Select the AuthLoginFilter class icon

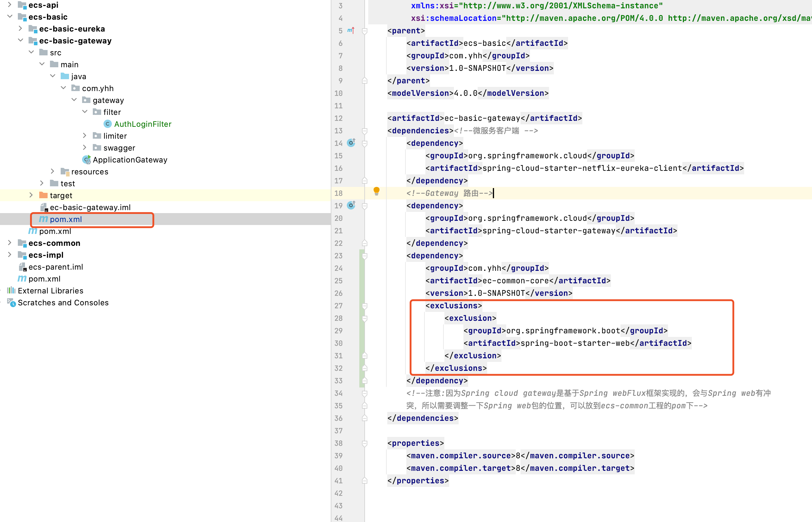[107, 124]
